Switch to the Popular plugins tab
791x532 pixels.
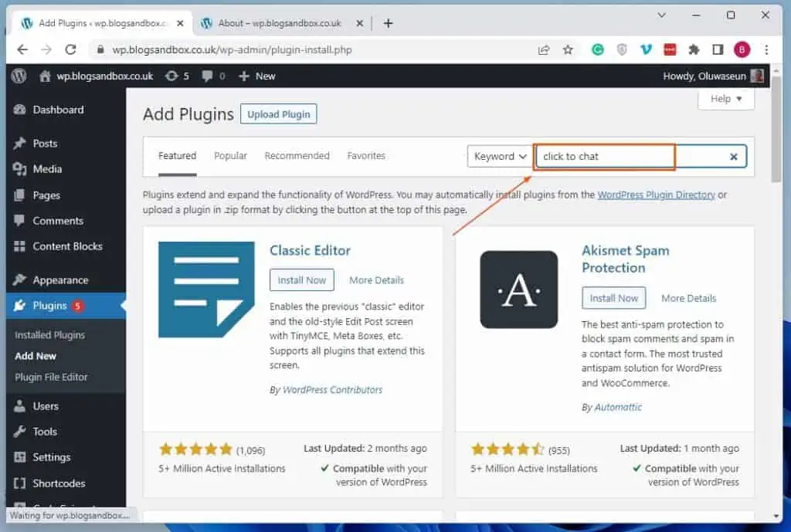coord(230,156)
